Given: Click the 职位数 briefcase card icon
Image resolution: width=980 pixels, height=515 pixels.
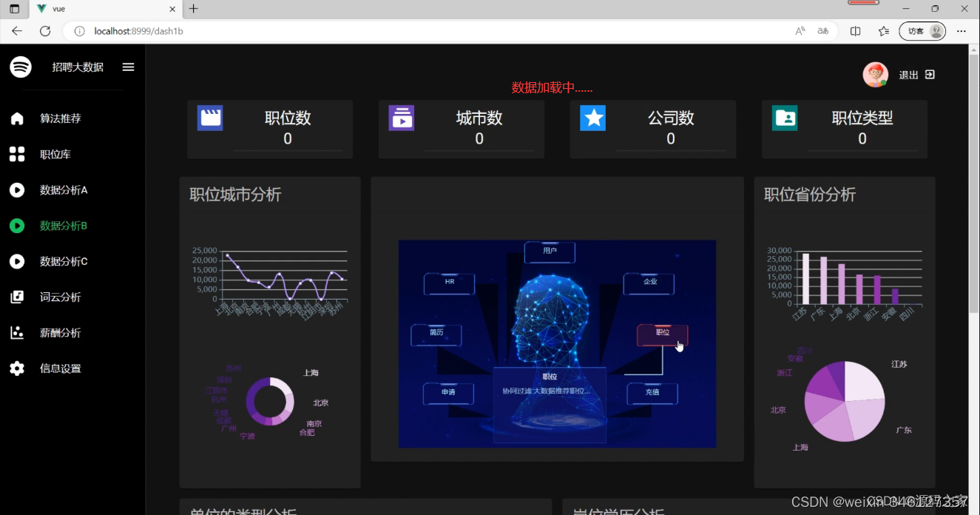Looking at the screenshot, I should coord(210,118).
